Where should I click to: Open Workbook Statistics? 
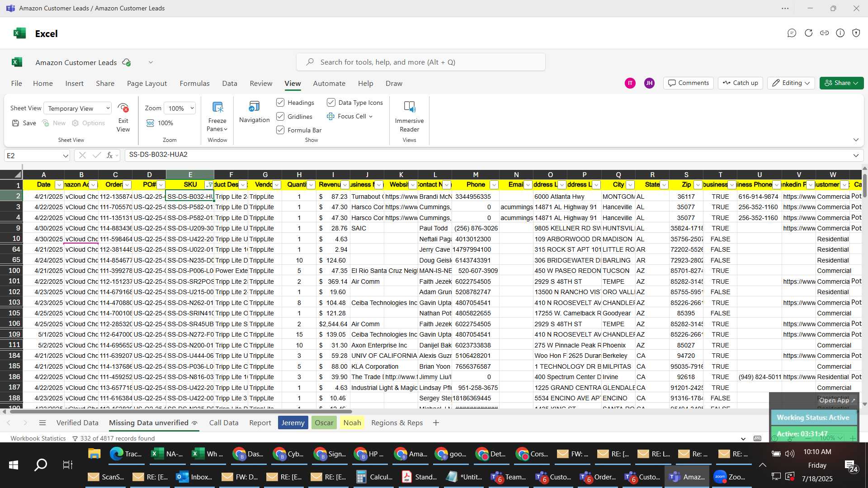point(38,438)
